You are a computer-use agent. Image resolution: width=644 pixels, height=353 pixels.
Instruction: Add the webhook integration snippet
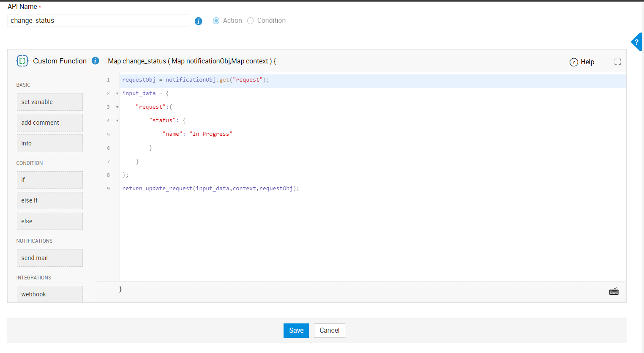[49, 294]
